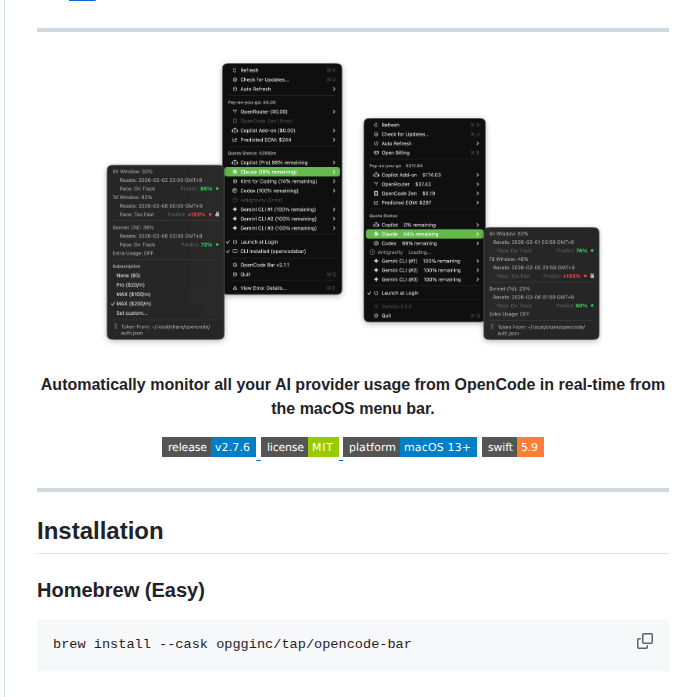The width and height of the screenshot is (687, 697).
Task: Select 'Claude (18% remaining)' highlighted row in screenshot
Action: (282, 172)
